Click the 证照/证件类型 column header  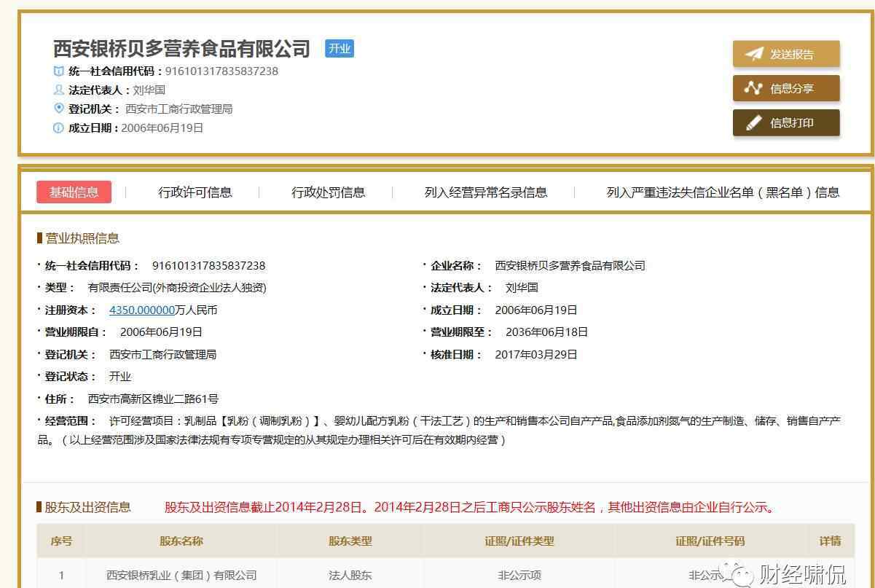(519, 541)
